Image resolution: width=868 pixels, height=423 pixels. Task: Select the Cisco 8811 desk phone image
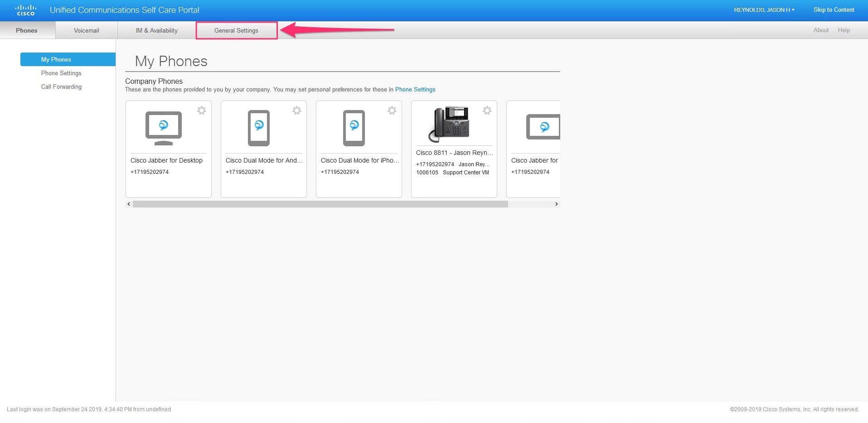[x=449, y=124]
